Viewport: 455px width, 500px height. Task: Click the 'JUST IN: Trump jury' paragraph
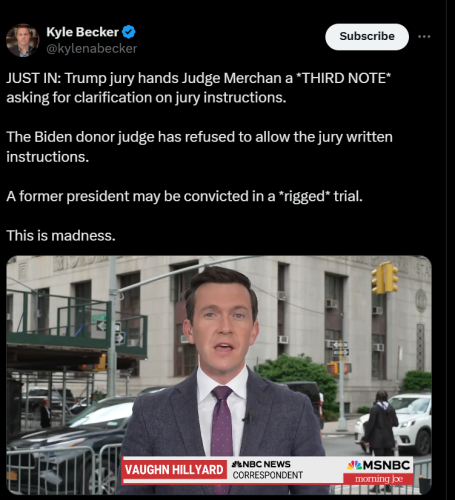[x=199, y=88]
